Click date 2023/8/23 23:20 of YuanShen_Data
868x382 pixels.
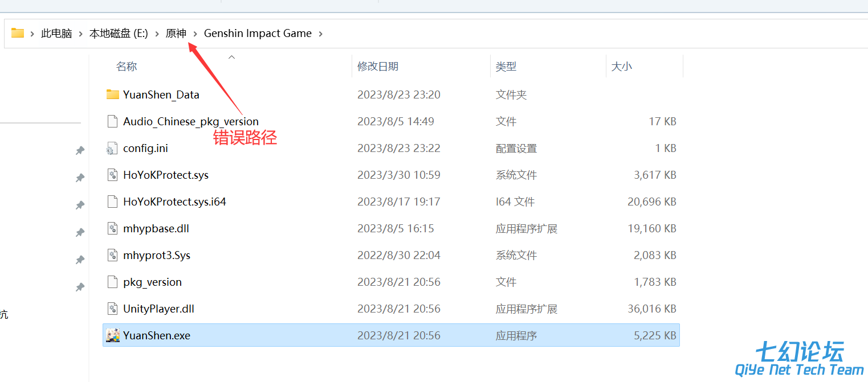tap(399, 95)
